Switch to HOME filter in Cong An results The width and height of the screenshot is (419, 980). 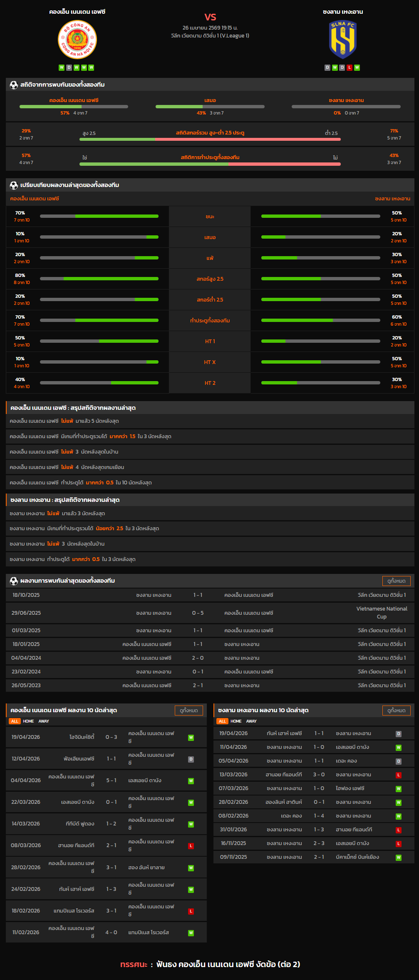click(28, 721)
